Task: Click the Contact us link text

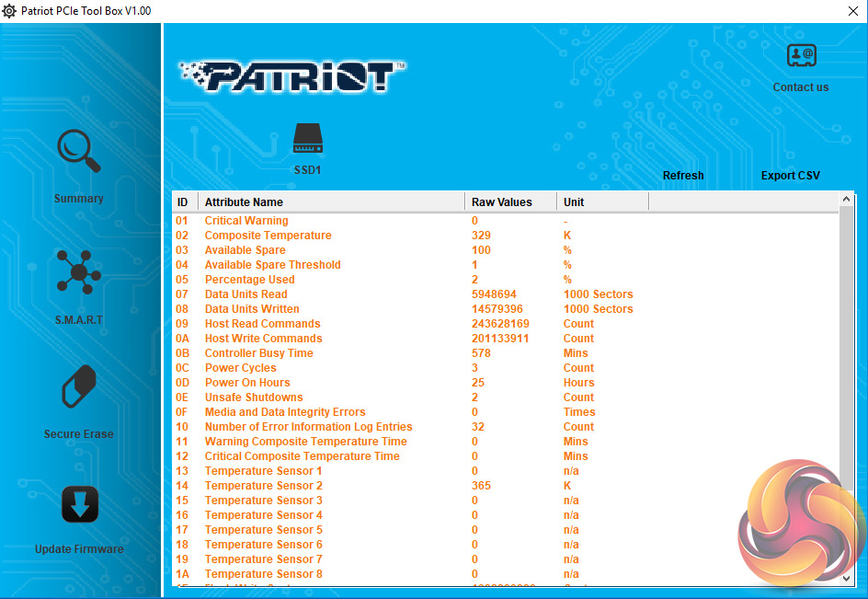Action: pyautogui.click(x=801, y=87)
